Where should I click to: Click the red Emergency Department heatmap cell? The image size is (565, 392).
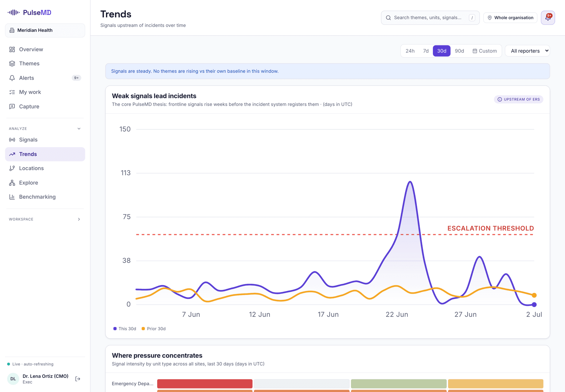pos(205,384)
